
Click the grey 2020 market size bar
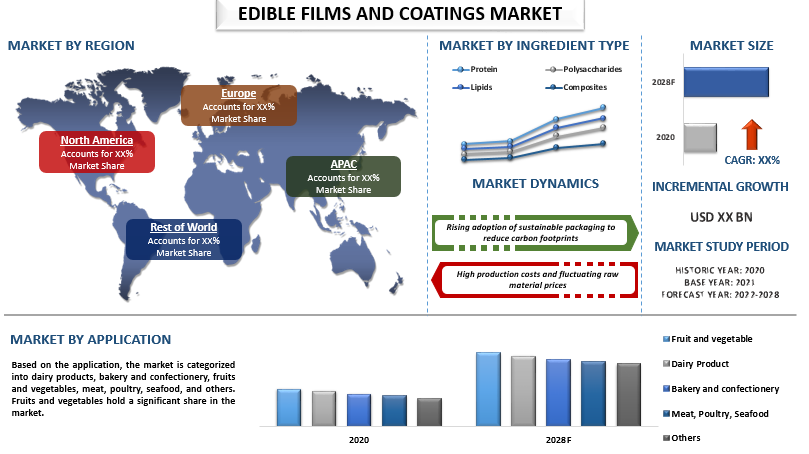pos(700,138)
